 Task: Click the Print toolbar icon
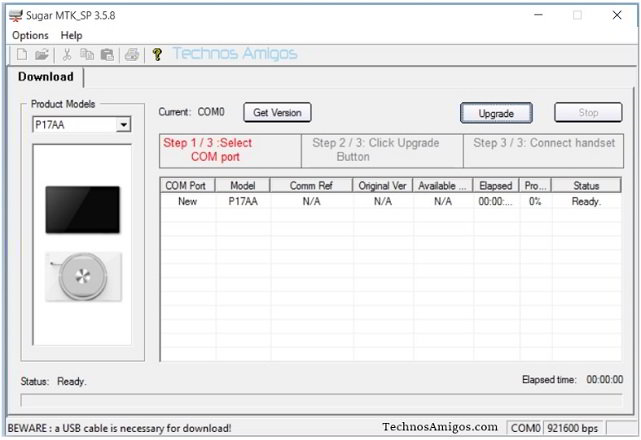pos(132,54)
